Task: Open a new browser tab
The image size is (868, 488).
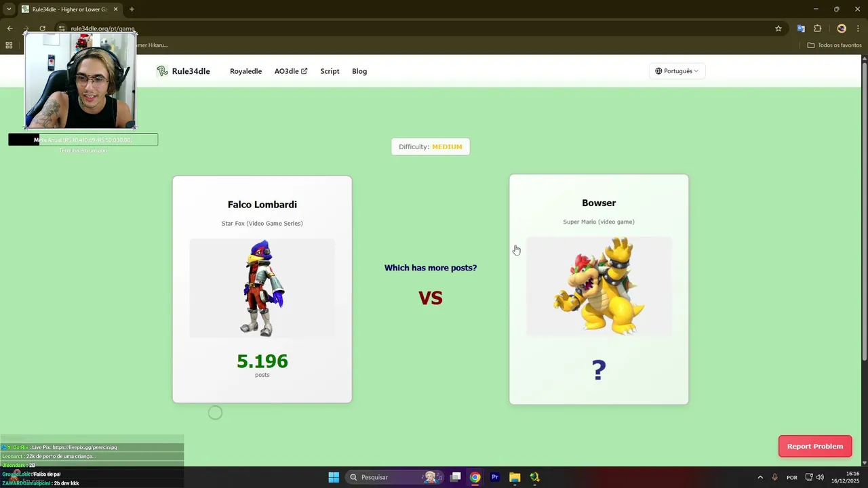Action: [x=132, y=9]
